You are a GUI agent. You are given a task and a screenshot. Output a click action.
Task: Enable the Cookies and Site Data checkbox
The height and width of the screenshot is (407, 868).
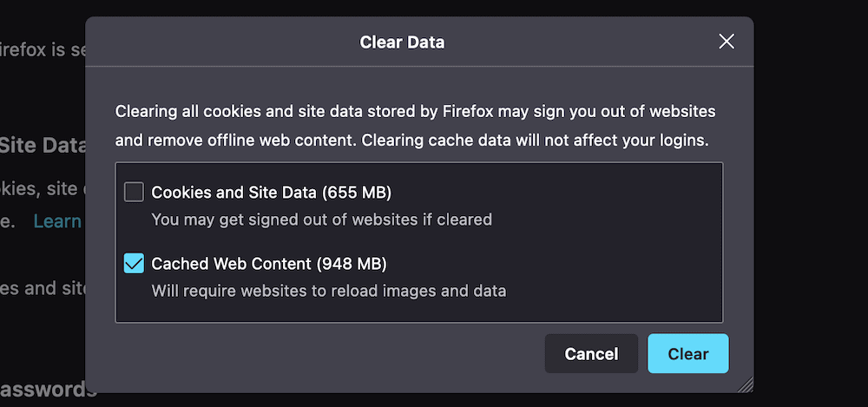coord(134,192)
